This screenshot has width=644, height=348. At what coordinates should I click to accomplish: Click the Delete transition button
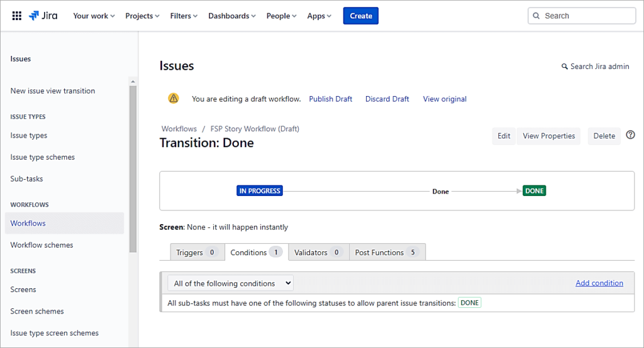coord(604,136)
